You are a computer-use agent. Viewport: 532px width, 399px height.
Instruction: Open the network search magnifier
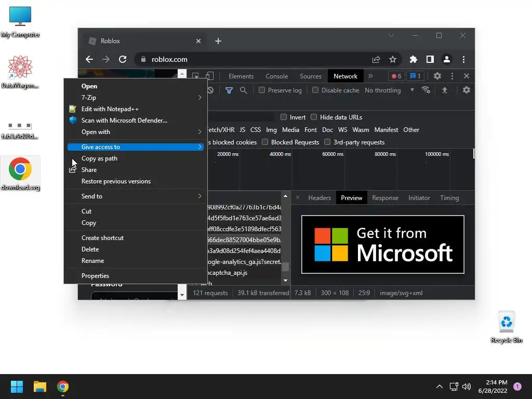243,90
